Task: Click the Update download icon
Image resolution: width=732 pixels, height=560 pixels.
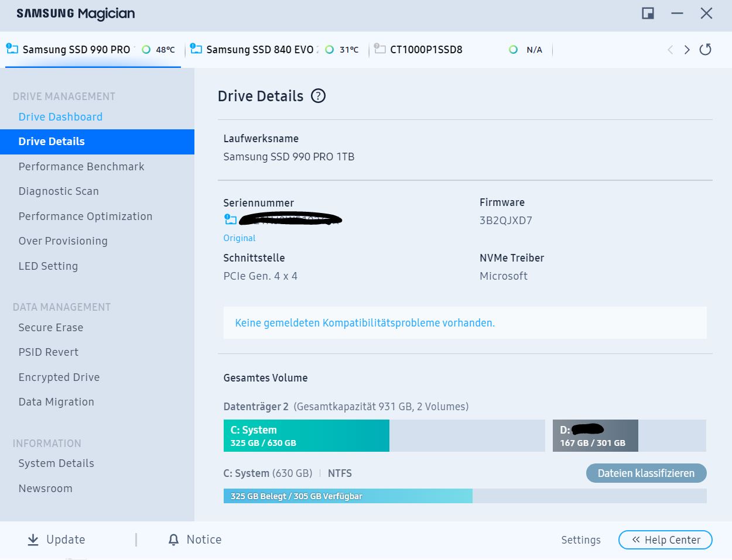Action: click(x=33, y=540)
